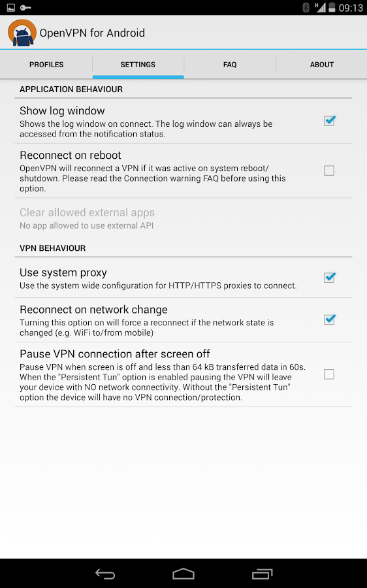
Task: Enable the Reconnect on reboot checkbox
Action: tap(329, 171)
